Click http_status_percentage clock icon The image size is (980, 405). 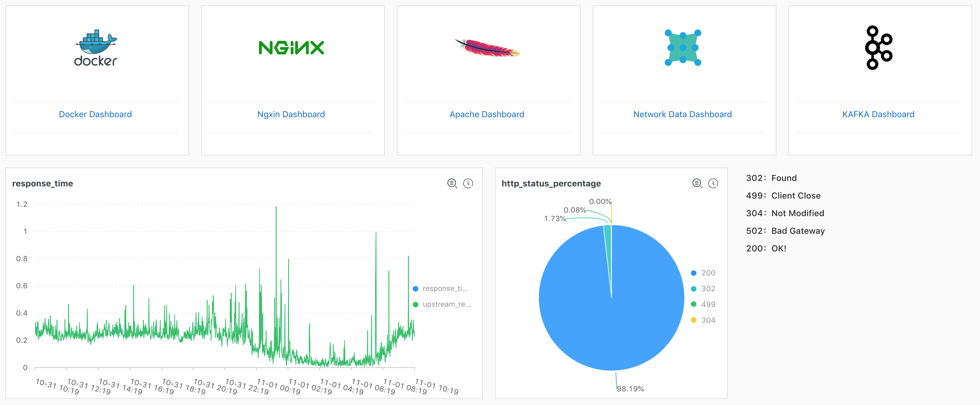pos(713,183)
